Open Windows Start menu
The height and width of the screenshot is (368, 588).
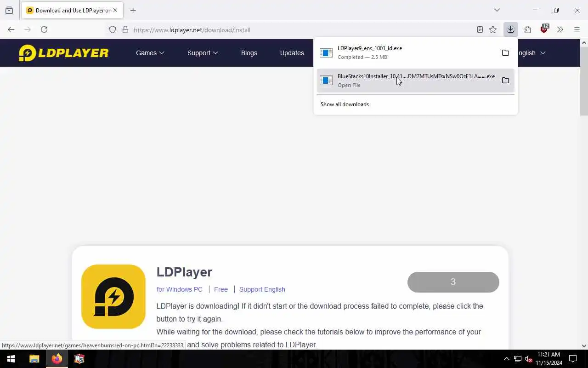[x=11, y=359]
